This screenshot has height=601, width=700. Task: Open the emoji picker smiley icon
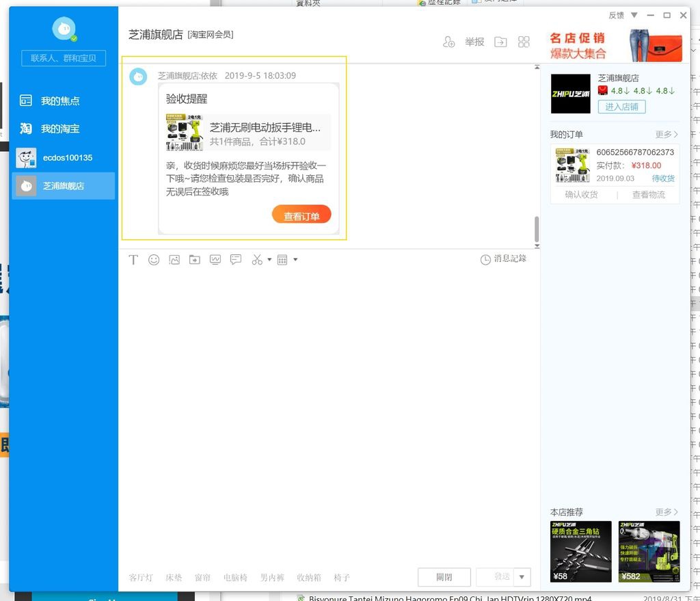pyautogui.click(x=154, y=260)
